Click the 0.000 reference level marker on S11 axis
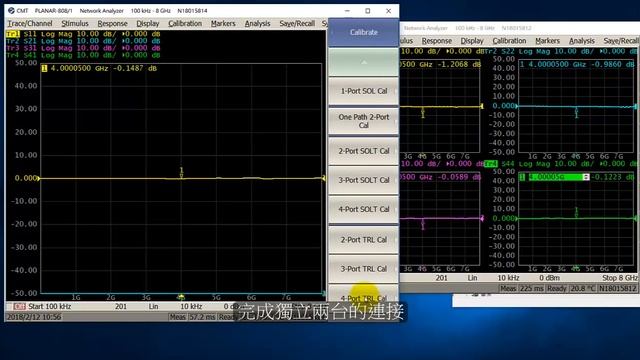This screenshot has height=360, width=640. pos(26,178)
